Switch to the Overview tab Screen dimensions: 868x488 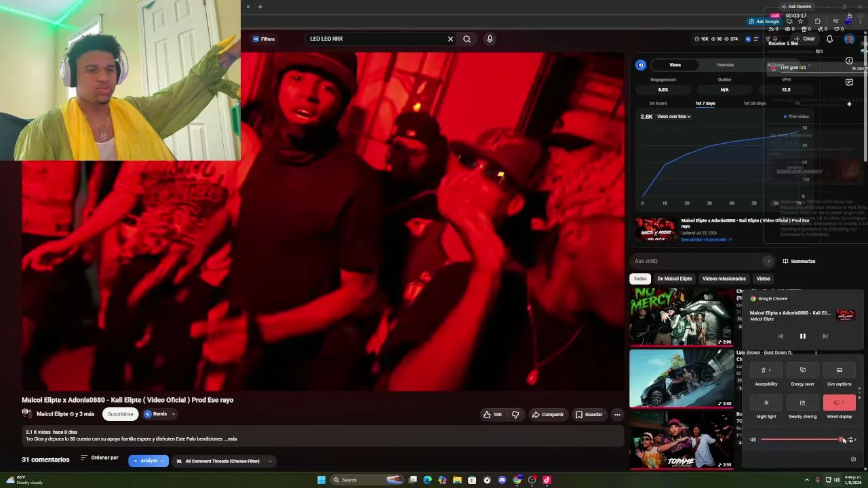coord(725,65)
